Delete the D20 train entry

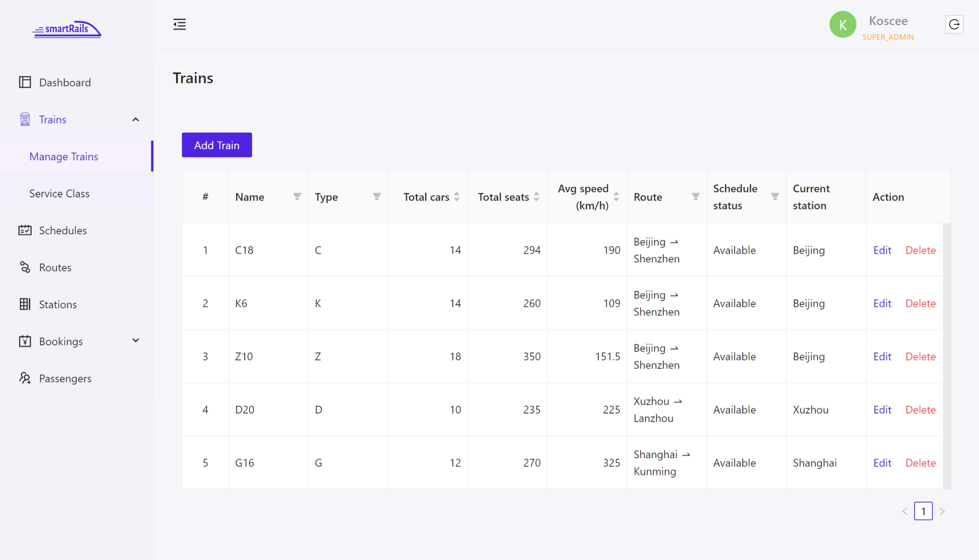coord(920,410)
